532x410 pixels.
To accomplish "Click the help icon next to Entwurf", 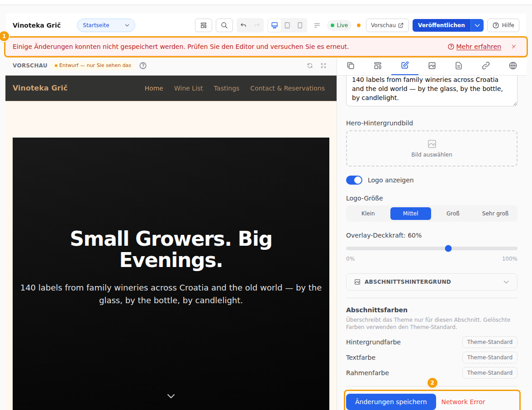I will 143,66.
